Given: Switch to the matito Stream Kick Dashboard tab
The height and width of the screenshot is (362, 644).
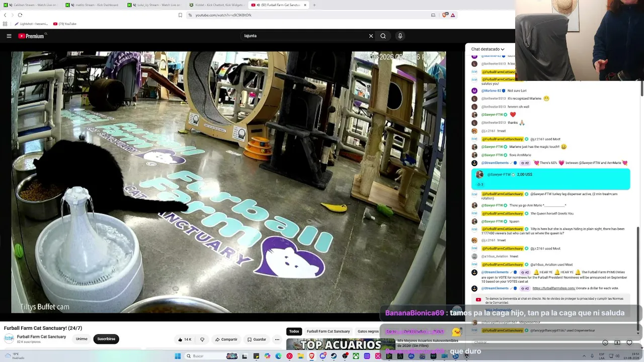Looking at the screenshot, I should tap(93, 5).
